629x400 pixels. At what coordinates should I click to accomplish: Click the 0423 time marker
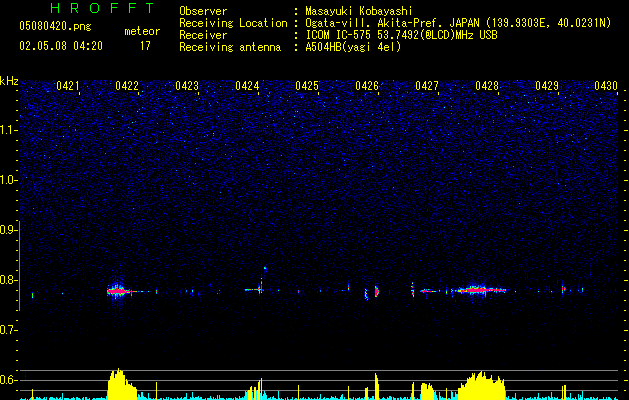point(187,85)
